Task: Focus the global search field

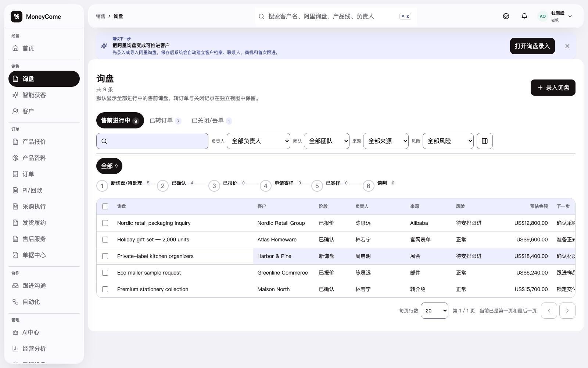Action: 336,16
